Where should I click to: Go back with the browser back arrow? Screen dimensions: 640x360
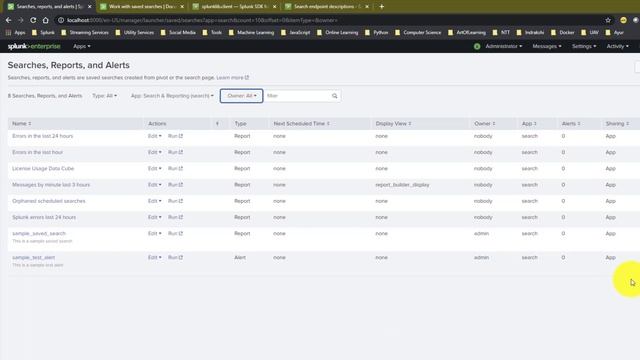click(9, 20)
